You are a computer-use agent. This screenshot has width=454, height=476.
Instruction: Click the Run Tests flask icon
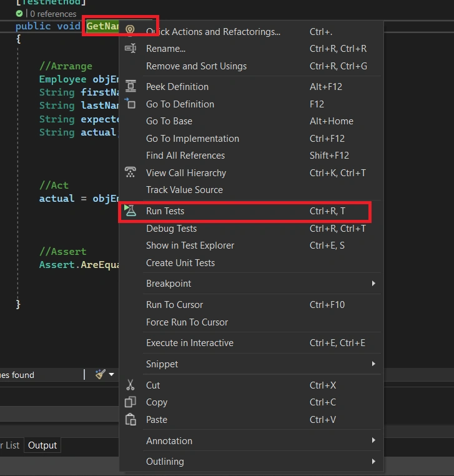pos(131,211)
